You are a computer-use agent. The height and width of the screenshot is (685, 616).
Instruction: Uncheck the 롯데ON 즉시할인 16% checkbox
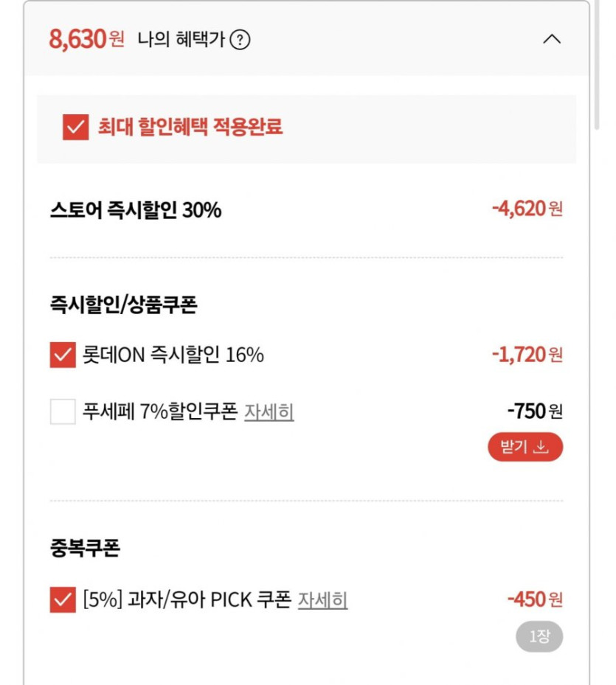click(63, 355)
